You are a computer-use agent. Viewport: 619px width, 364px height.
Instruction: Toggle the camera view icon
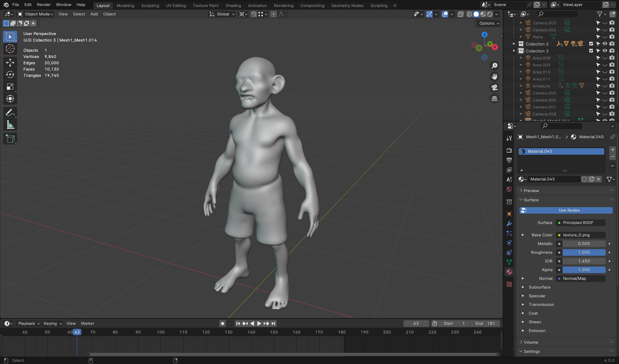494,87
